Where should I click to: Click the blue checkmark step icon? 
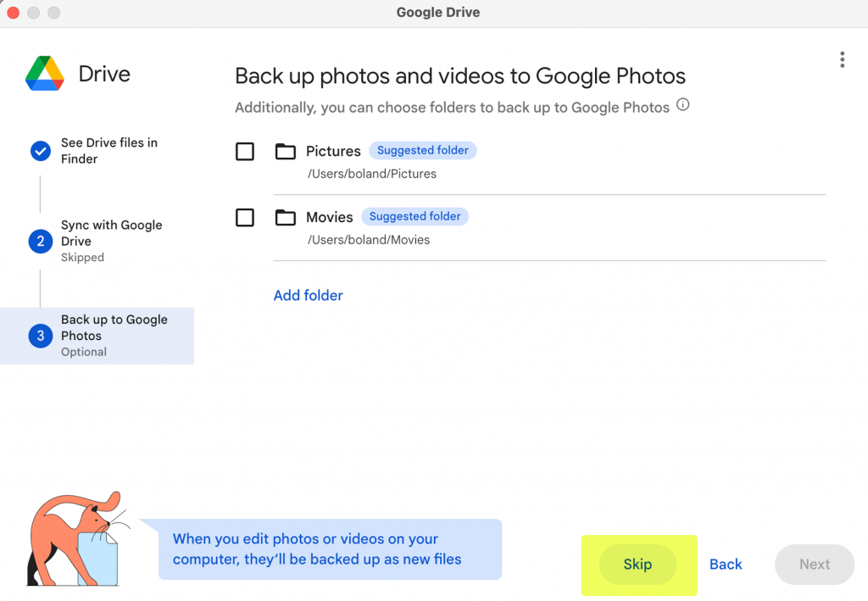[41, 151]
